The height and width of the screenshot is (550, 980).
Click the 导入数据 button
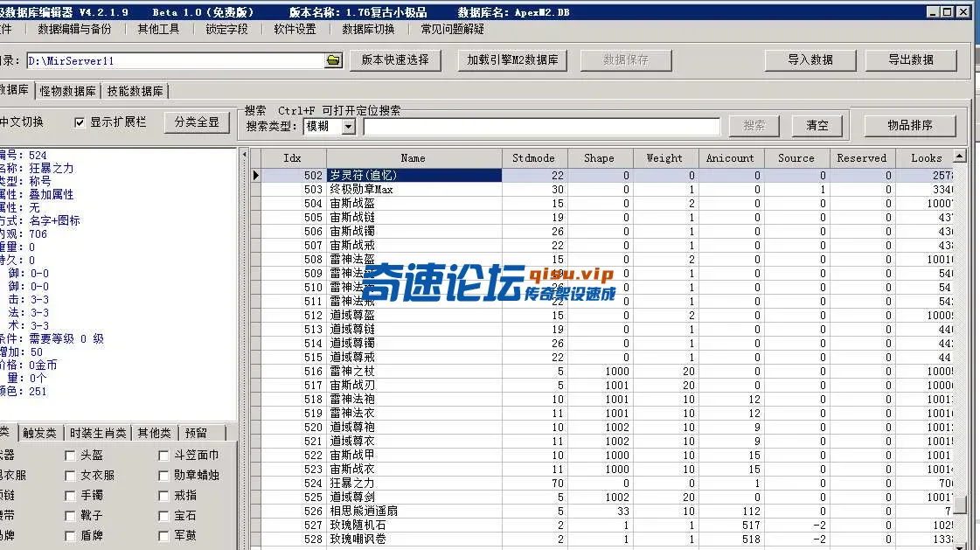coord(810,60)
